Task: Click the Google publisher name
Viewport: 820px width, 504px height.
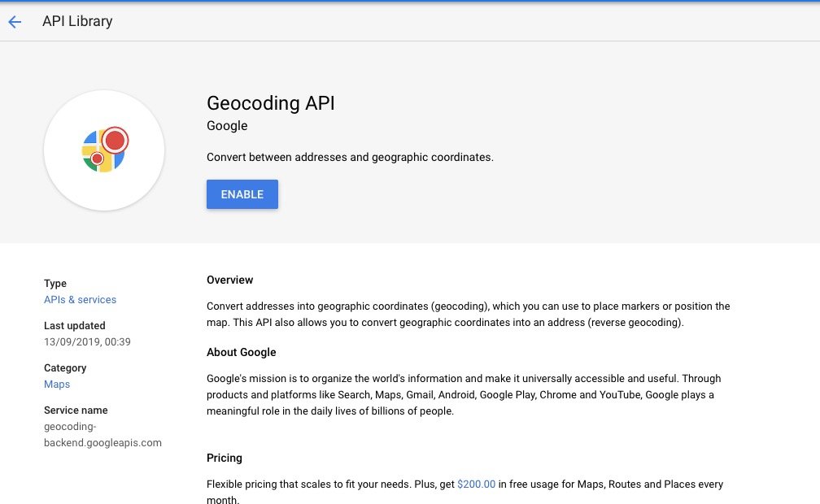Action: 227,125
